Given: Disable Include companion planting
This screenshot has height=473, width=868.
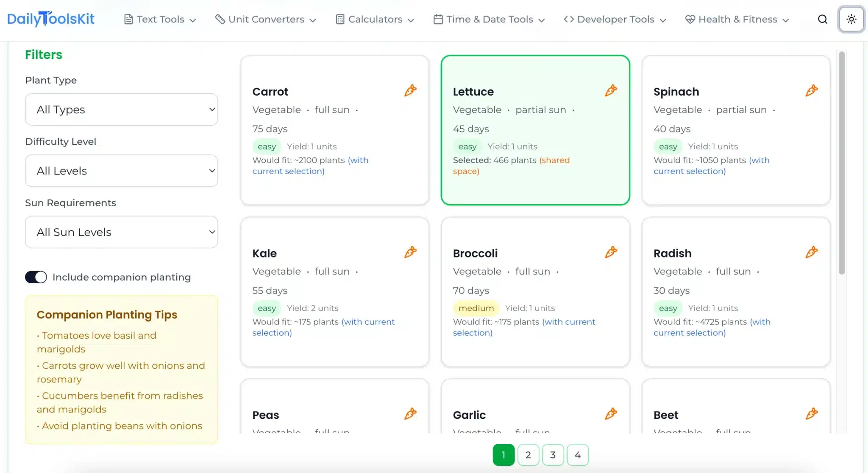Looking at the screenshot, I should coord(36,277).
